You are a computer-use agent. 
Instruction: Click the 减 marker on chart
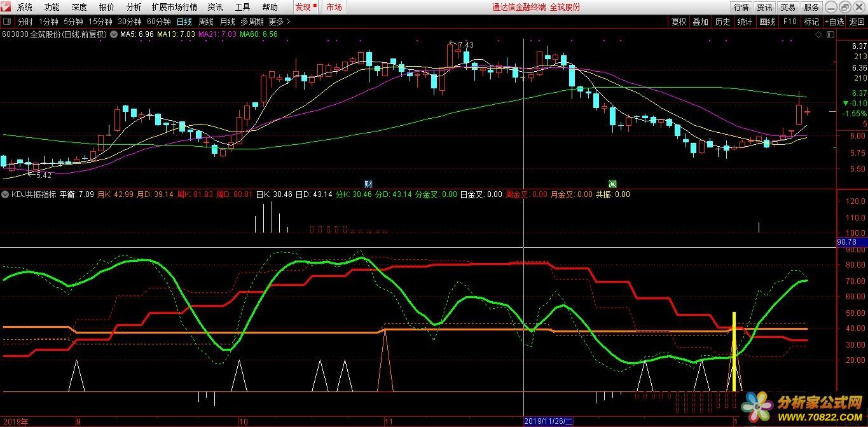612,184
